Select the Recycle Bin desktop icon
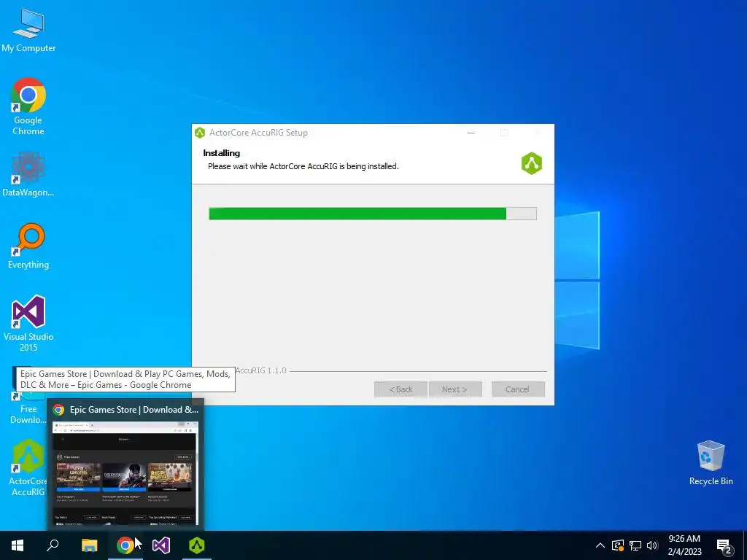The width and height of the screenshot is (747, 560). click(711, 463)
